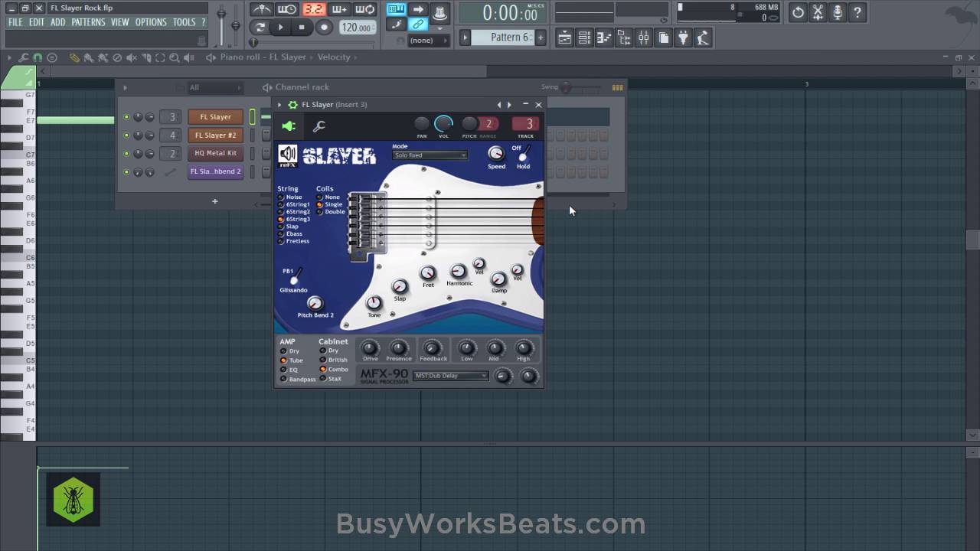Image resolution: width=980 pixels, height=551 pixels.
Task: Expand the channel rack menu arrow
Action: [x=125, y=87]
